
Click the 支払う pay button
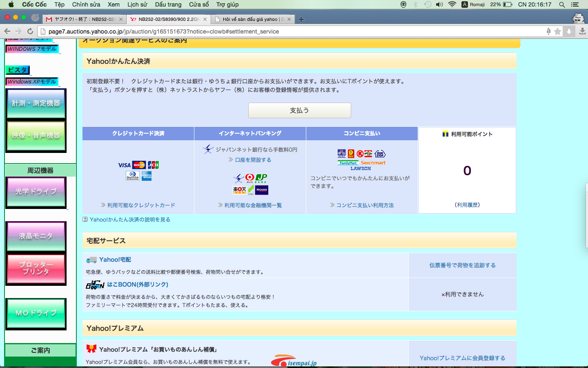299,110
